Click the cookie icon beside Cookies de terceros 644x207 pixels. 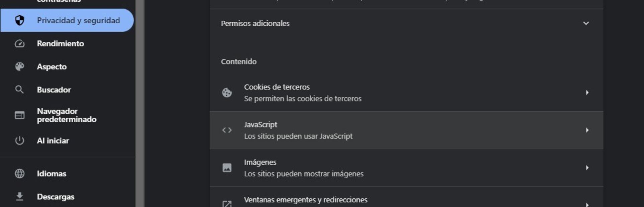coord(227,92)
